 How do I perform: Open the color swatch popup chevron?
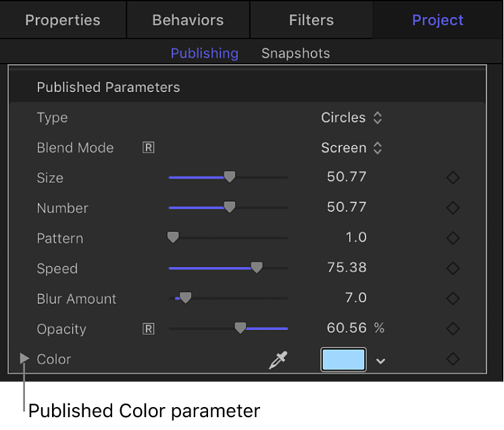[x=381, y=361]
